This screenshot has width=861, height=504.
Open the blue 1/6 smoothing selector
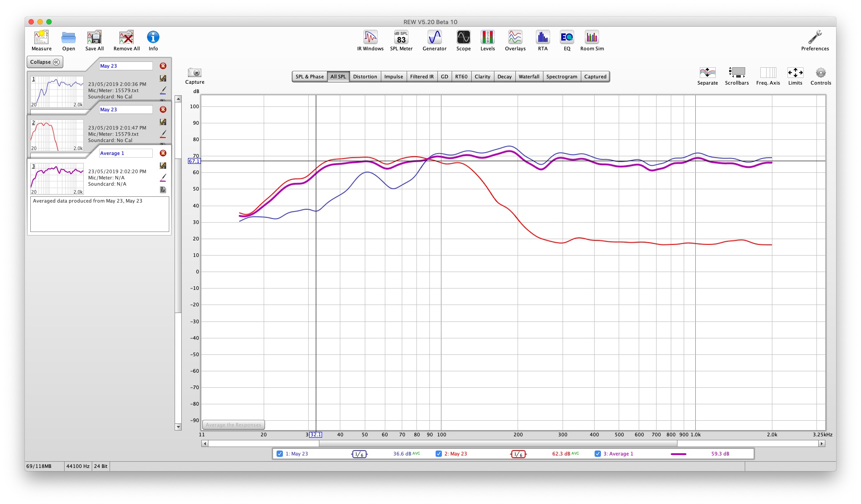pyautogui.click(x=359, y=454)
